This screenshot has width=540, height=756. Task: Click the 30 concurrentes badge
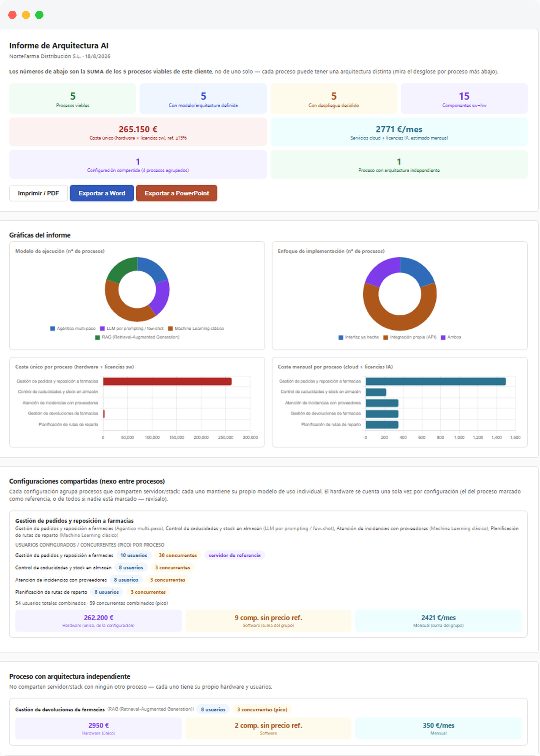point(178,555)
